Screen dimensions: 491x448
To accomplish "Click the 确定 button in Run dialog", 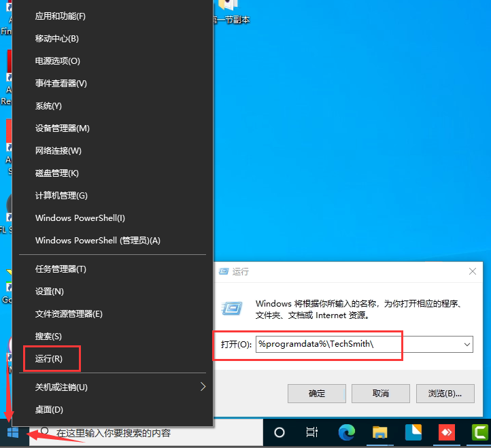I will click(317, 394).
